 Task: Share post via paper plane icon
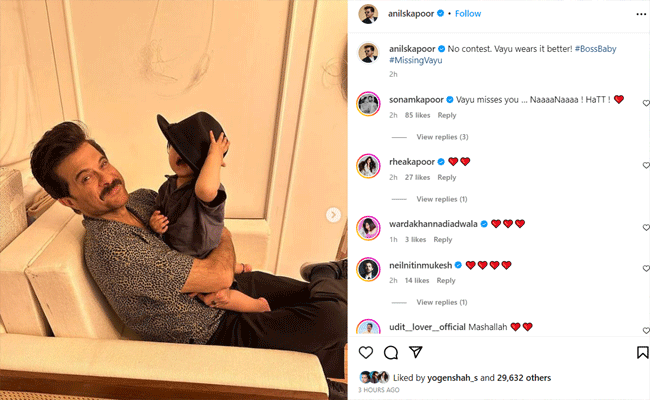point(415,352)
